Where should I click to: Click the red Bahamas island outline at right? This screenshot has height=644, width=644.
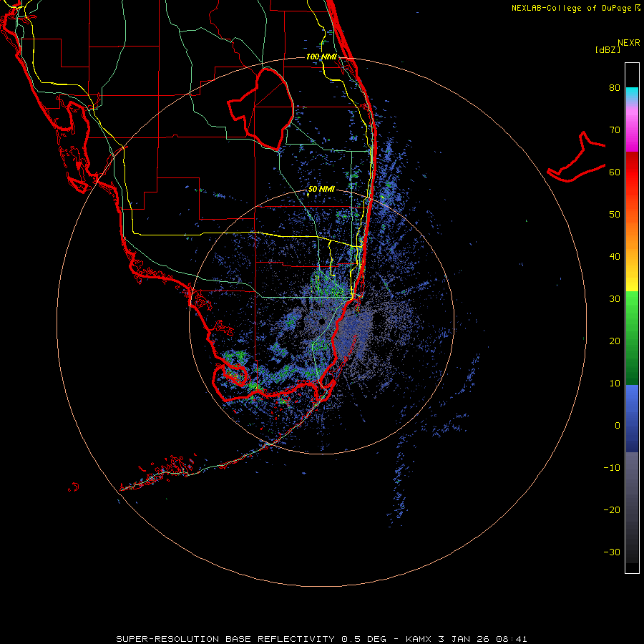tap(576, 157)
